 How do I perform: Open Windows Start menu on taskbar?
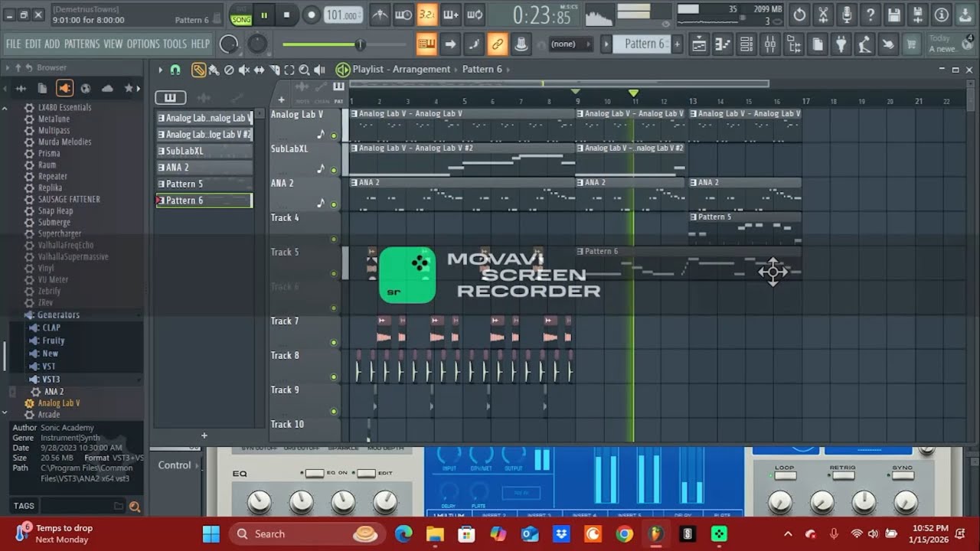[x=211, y=533]
